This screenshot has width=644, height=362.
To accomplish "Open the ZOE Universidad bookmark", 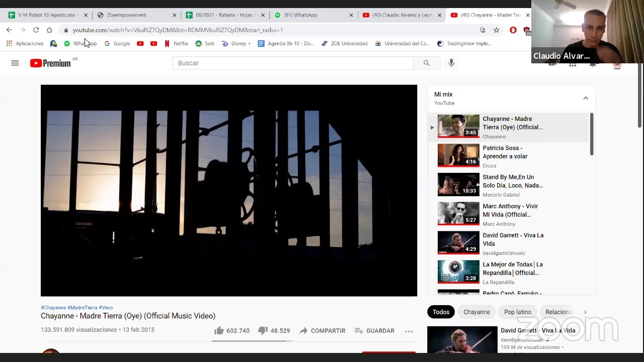I will (345, 43).
